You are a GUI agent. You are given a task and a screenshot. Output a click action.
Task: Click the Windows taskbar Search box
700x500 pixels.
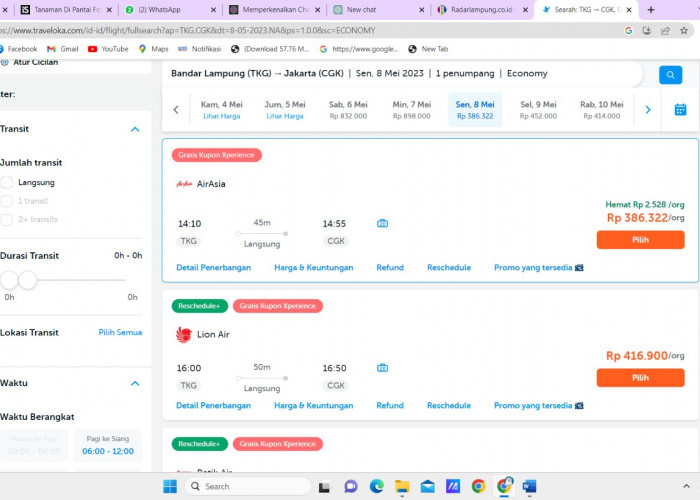point(248,486)
